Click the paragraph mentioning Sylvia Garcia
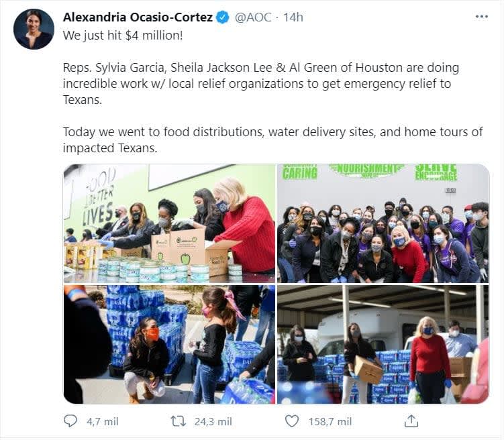The image size is (504, 440). [x=261, y=83]
